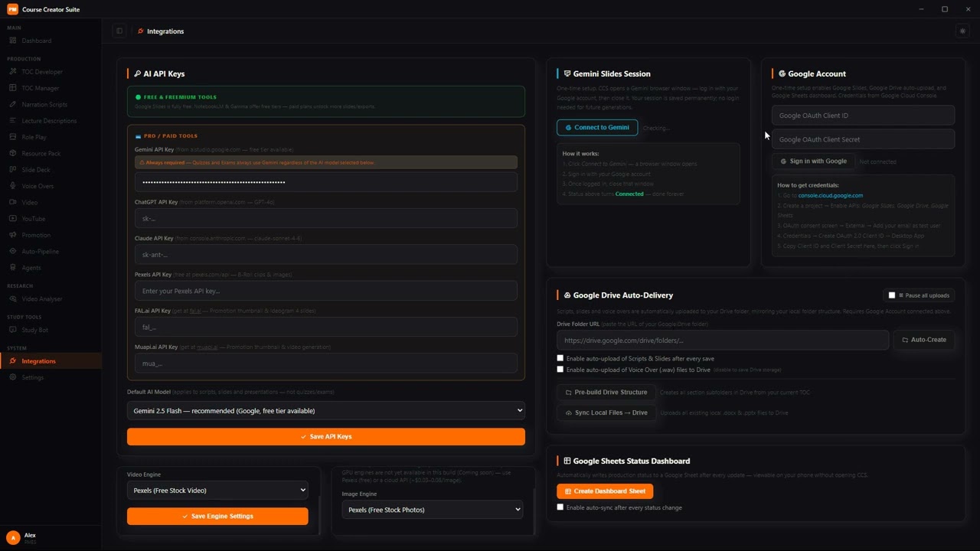Click the Drive Folder URL input
Viewport: 980px width, 551px height.
tap(723, 340)
